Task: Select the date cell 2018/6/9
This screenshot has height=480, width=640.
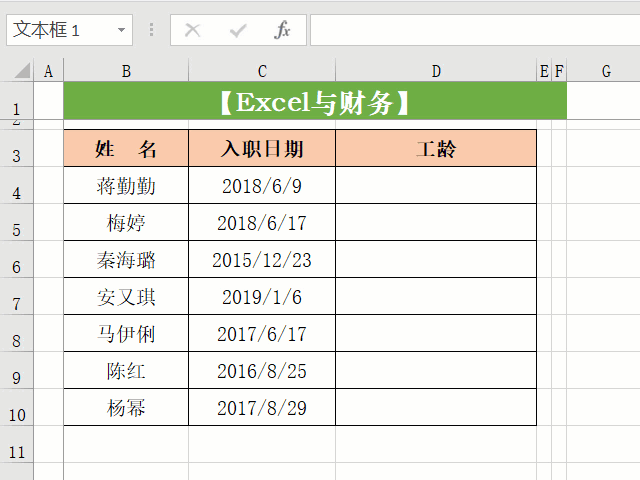Action: tap(262, 185)
